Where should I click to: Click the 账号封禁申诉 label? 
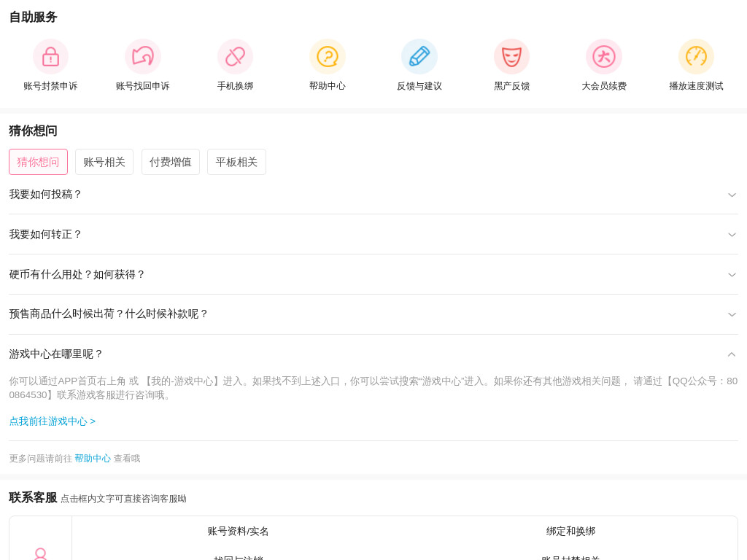(50, 86)
